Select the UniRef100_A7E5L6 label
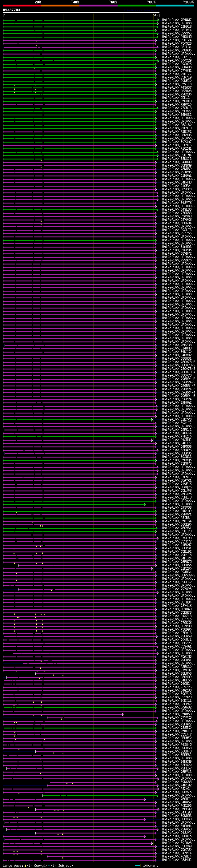This screenshot has height=868, width=197. tap(176, 477)
